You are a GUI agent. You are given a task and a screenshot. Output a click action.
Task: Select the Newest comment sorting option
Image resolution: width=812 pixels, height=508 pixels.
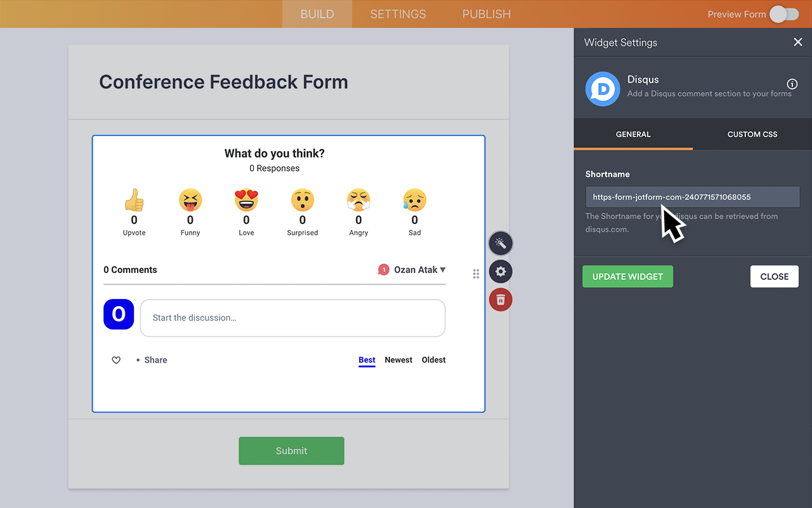click(x=398, y=359)
